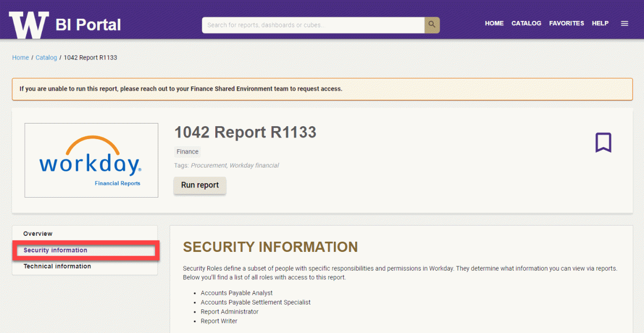Open the CATALOG navigation item
This screenshot has height=333, width=644.
tap(526, 23)
